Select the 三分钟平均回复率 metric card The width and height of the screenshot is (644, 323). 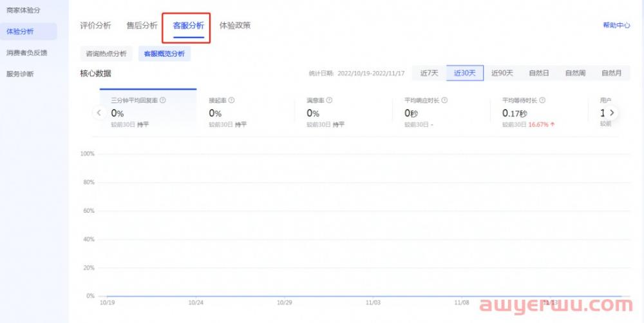pos(148,110)
